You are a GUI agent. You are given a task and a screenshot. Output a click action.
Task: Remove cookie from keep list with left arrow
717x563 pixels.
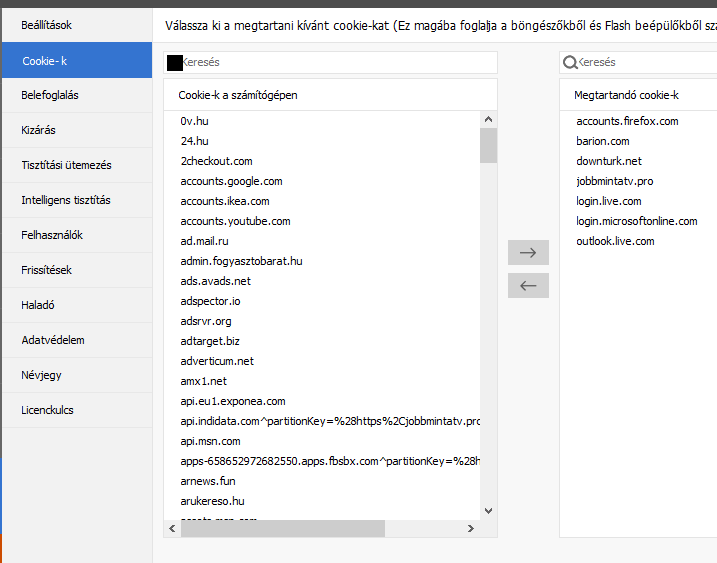pos(528,286)
